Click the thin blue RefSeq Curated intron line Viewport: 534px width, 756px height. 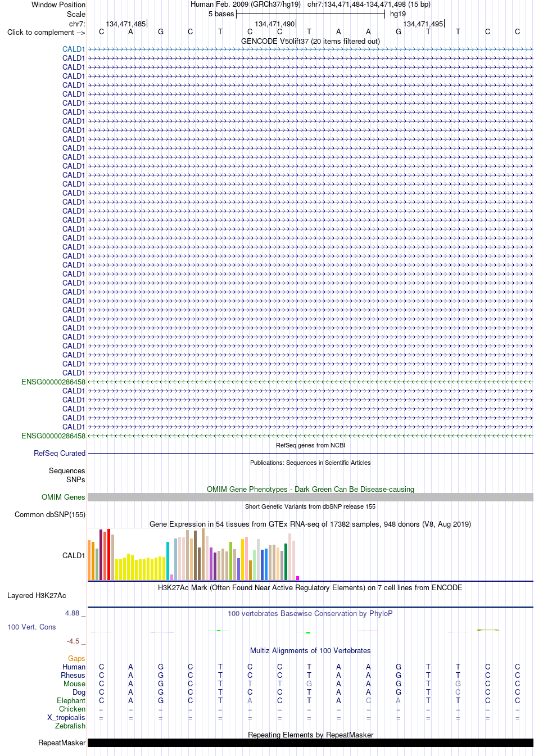click(x=310, y=453)
